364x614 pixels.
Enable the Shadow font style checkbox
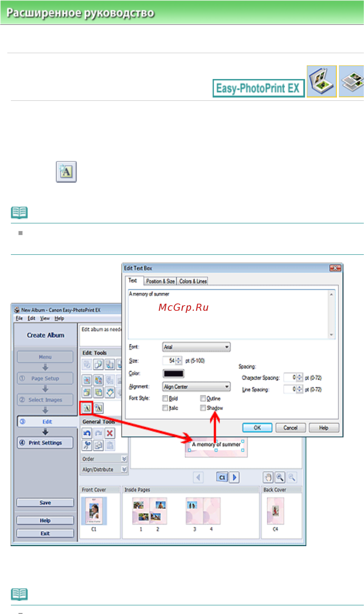click(203, 408)
